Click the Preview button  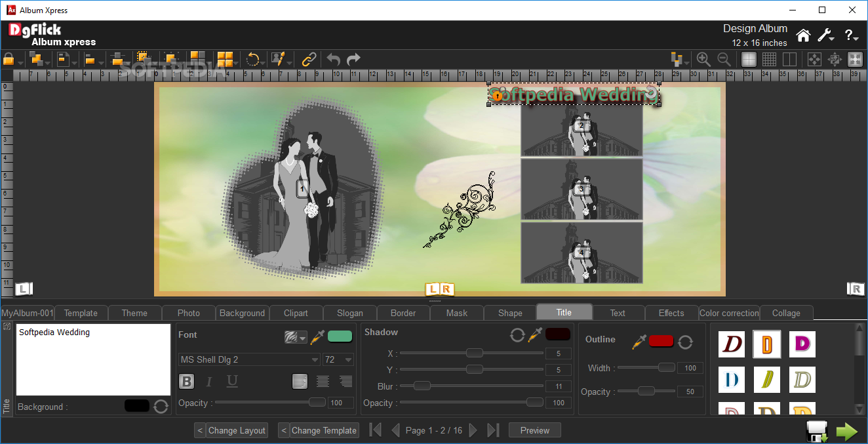[535, 430]
